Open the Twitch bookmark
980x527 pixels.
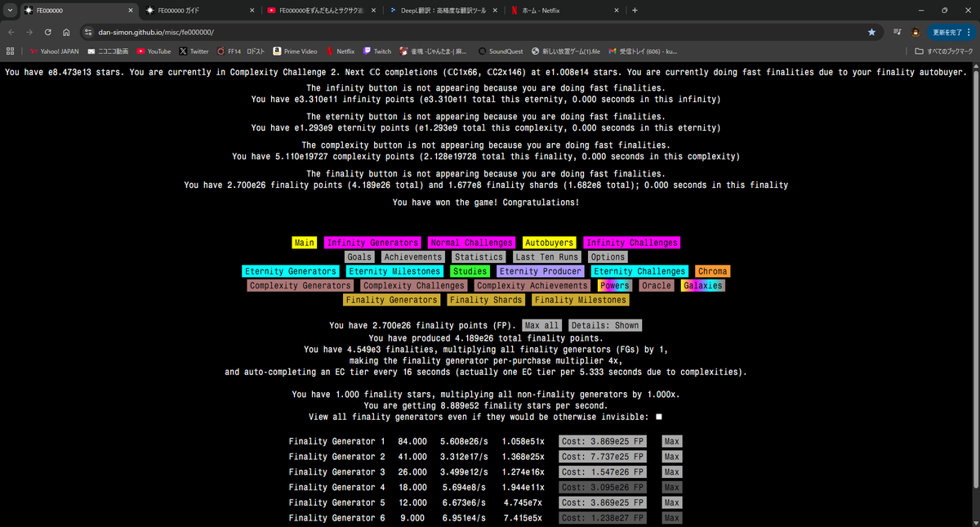[377, 51]
